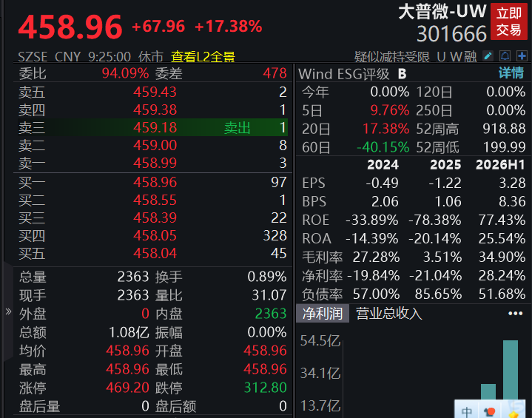Click the 2024 ROA value -14.39%

coord(372,238)
